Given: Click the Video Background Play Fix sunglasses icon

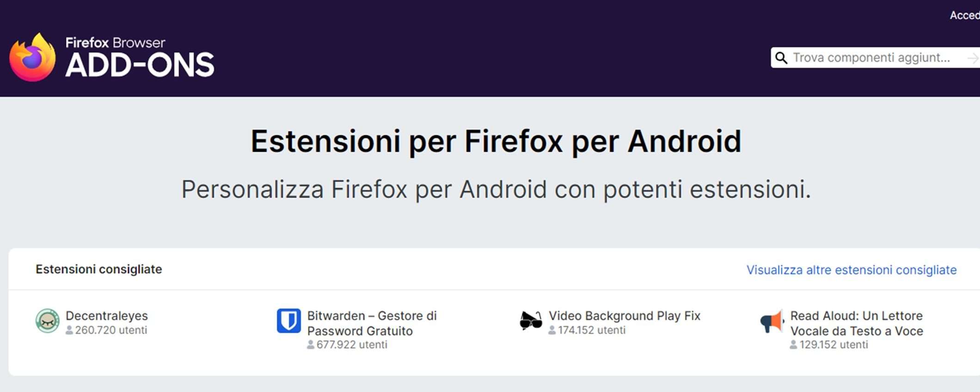Looking at the screenshot, I should coord(530,320).
